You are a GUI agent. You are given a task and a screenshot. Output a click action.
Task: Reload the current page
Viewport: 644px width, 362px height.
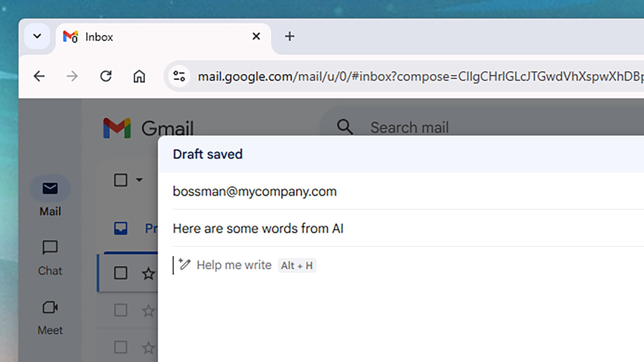106,76
